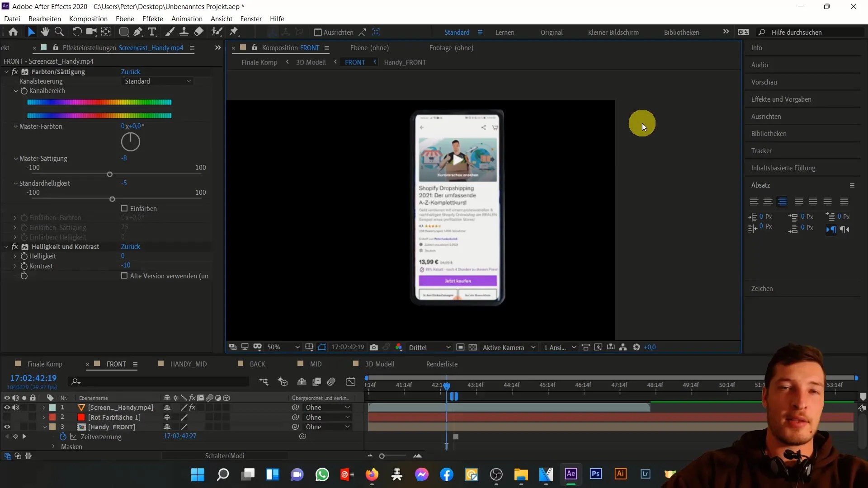The image size is (868, 488).
Task: Select the Clone Stamp tool
Action: tap(184, 32)
